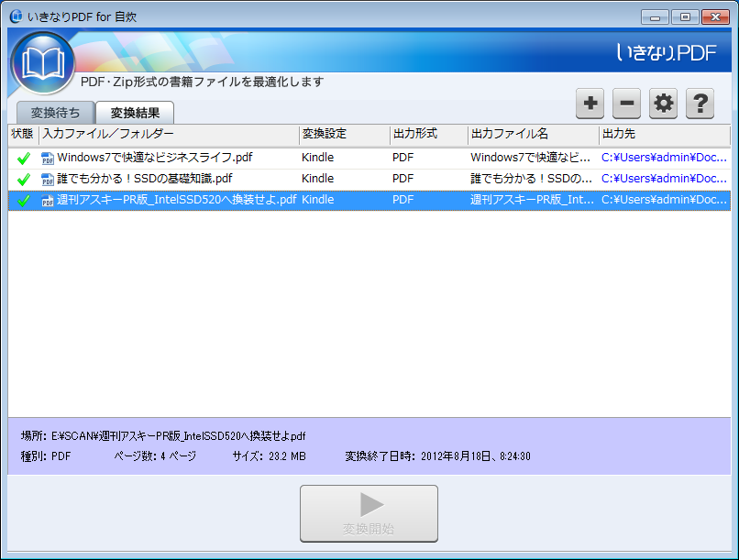Click Kindle setting in 誰でも分かる row
This screenshot has width=739, height=560.
(x=317, y=179)
